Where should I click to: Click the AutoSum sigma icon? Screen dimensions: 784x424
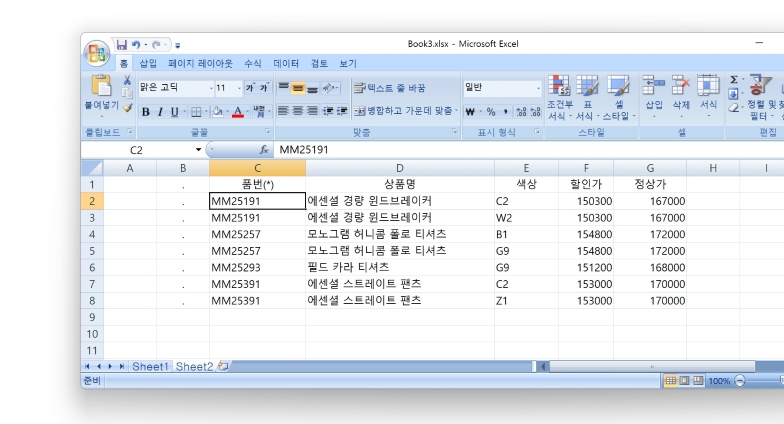tap(734, 80)
